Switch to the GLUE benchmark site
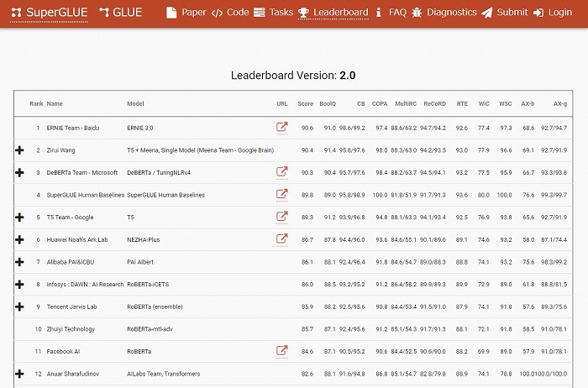Image resolution: width=588 pixels, height=388 pixels. (x=121, y=13)
